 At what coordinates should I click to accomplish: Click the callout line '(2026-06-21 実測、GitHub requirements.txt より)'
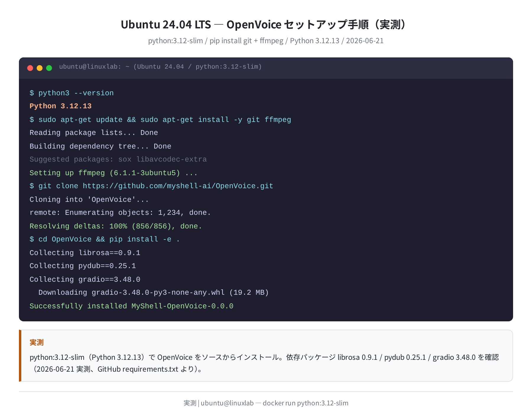point(117,369)
